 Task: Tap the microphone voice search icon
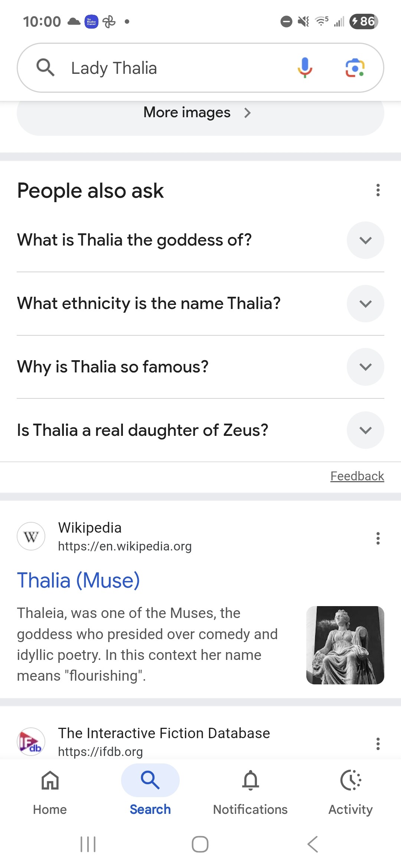[x=304, y=68]
